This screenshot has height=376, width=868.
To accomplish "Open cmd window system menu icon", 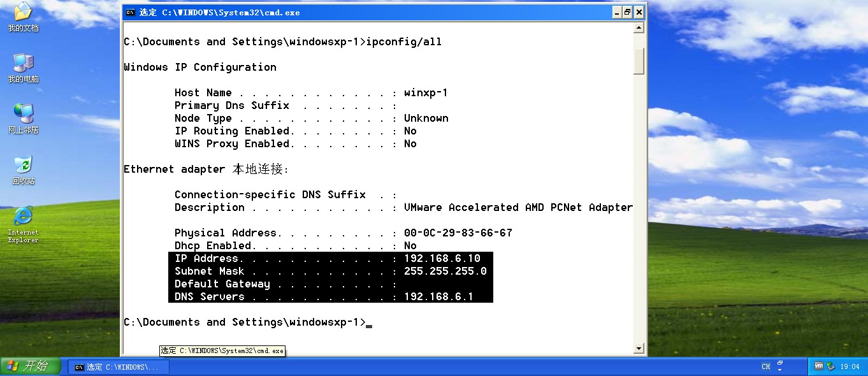I will pyautogui.click(x=130, y=12).
